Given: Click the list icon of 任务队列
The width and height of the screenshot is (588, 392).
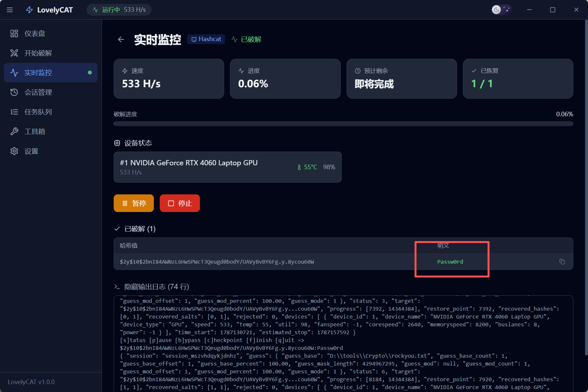Looking at the screenshot, I should [14, 112].
